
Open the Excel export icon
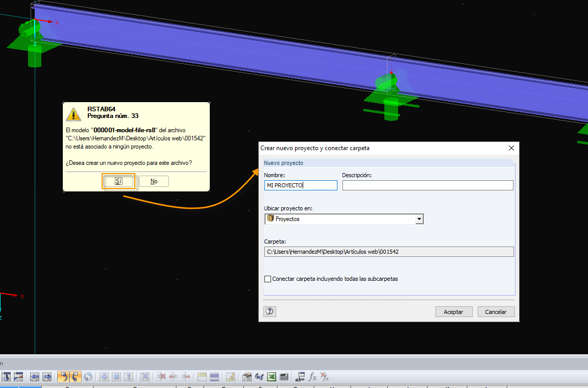pyautogui.click(x=271, y=376)
